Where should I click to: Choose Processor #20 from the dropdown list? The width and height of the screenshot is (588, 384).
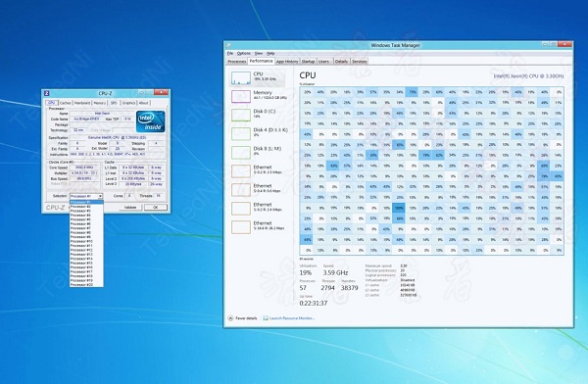pyautogui.click(x=81, y=285)
